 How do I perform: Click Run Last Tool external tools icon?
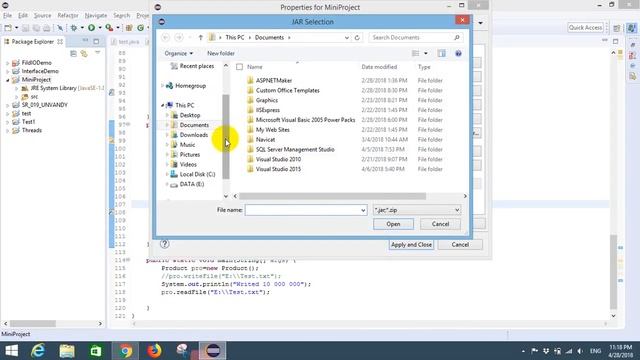tap(109, 28)
